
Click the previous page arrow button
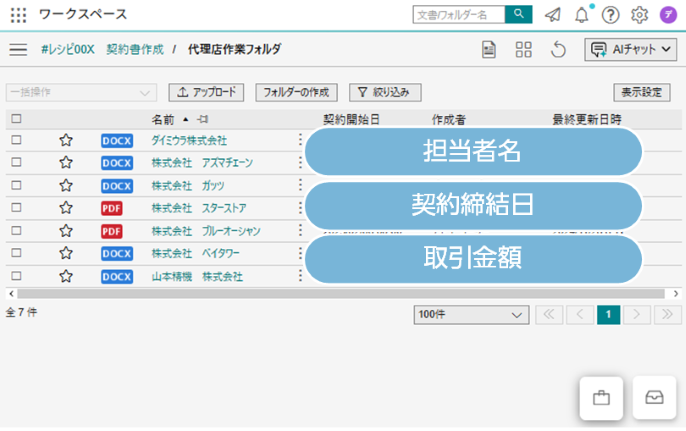click(580, 315)
